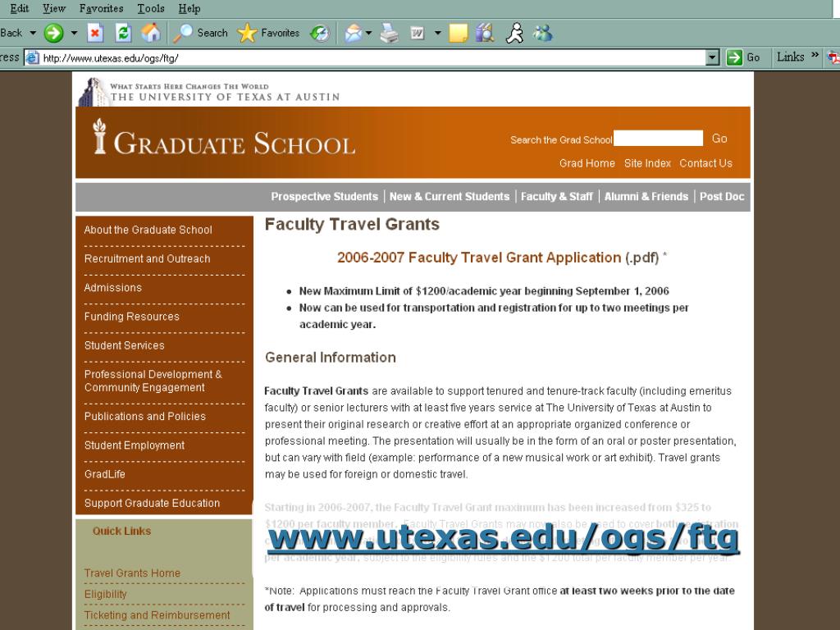Open the Edit menu
The height and width of the screenshot is (630, 840).
(x=20, y=8)
